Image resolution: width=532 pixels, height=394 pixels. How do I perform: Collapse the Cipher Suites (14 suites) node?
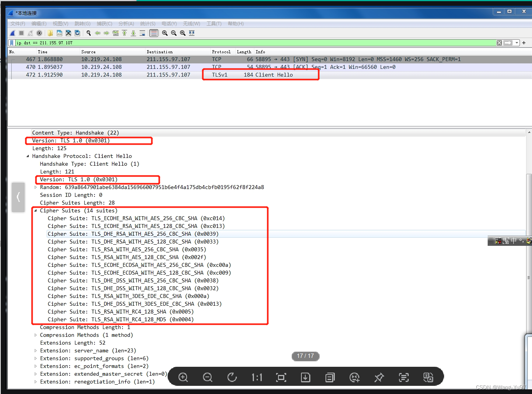(35, 211)
